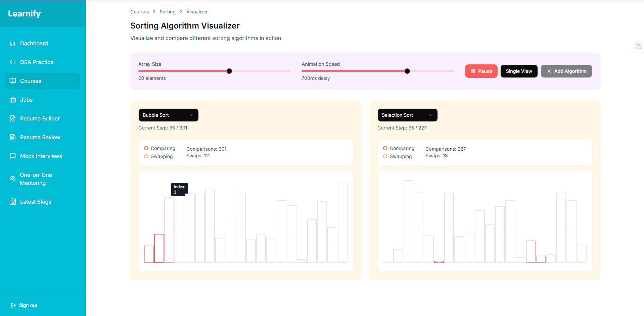Click the Latest Blogs newspaper icon
The image size is (644, 316).
coord(13,202)
